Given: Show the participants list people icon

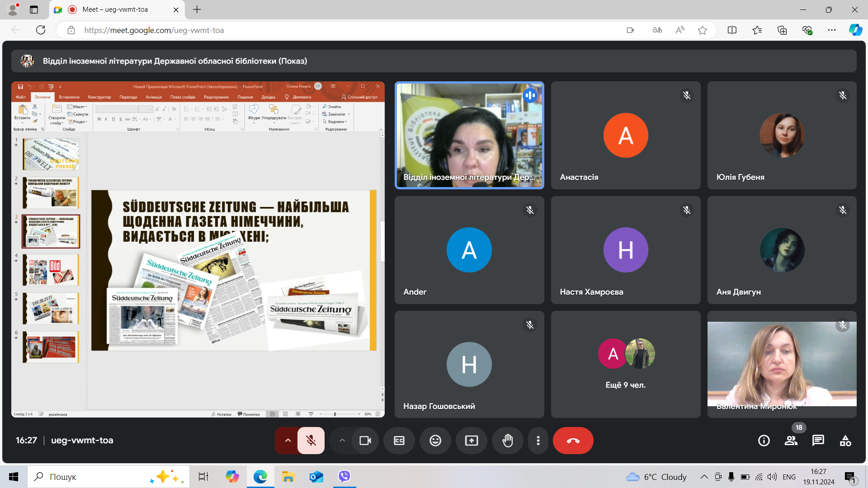Looking at the screenshot, I should [791, 441].
